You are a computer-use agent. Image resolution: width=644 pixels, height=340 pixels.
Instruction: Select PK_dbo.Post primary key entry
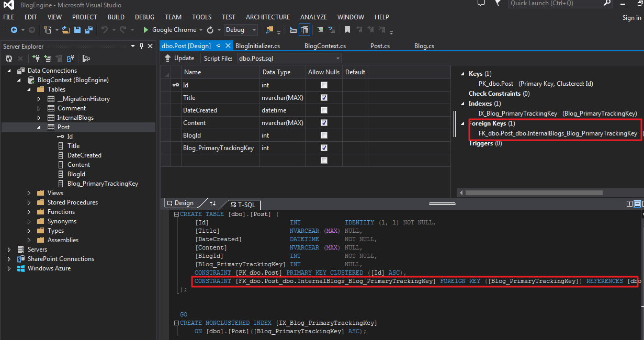click(x=536, y=84)
